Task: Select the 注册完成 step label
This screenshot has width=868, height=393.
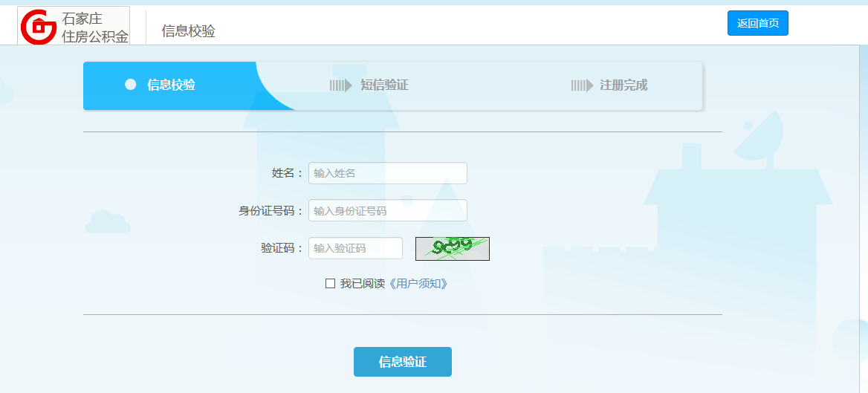Action: coord(624,85)
